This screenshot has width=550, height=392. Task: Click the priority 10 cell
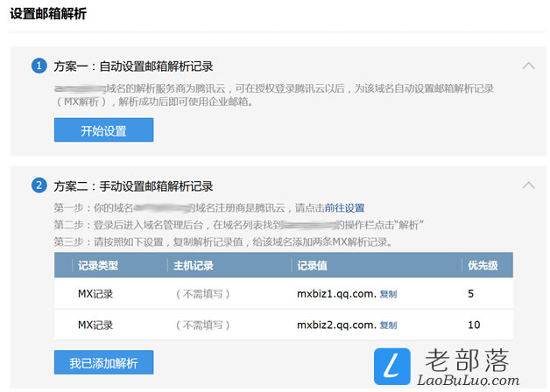[x=474, y=325]
